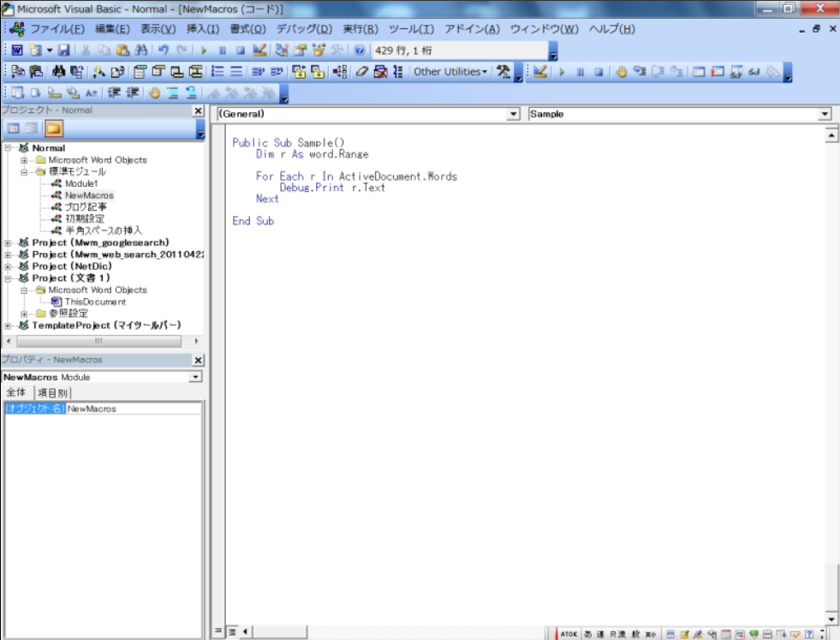The image size is (840, 640).
Task: Open the Sample procedure dropdown
Action: (x=825, y=114)
